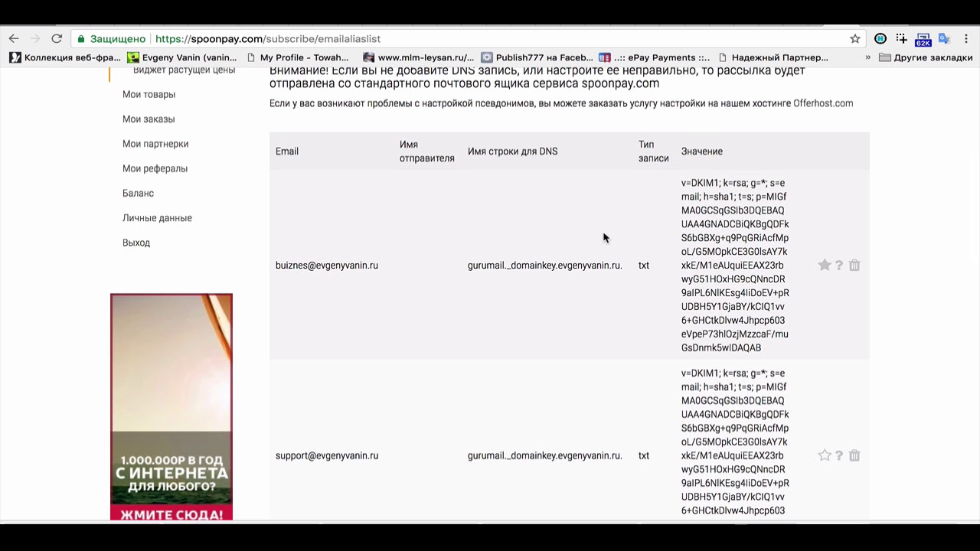Open the 'Виджет растущей цены' sidebar item

tap(184, 70)
